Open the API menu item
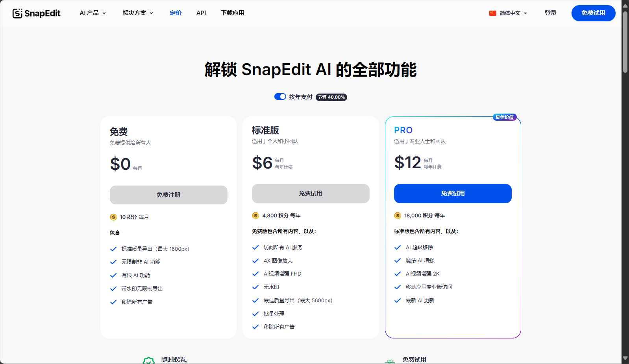 click(x=201, y=13)
